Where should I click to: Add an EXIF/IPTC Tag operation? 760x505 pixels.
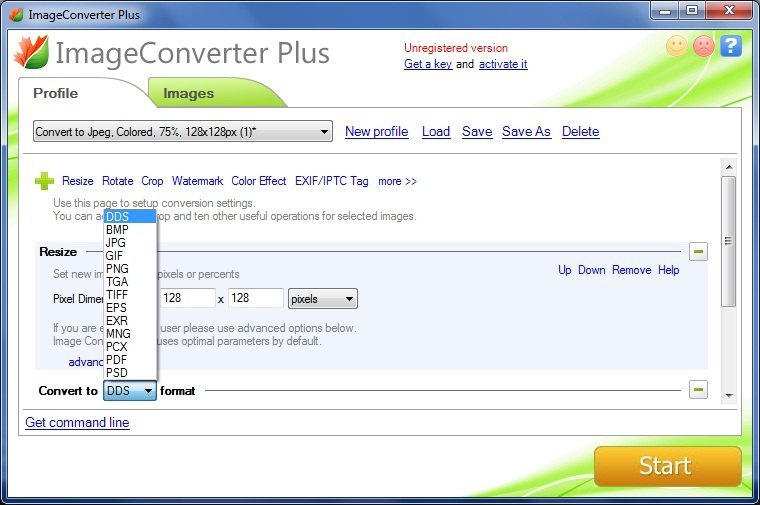tap(332, 181)
